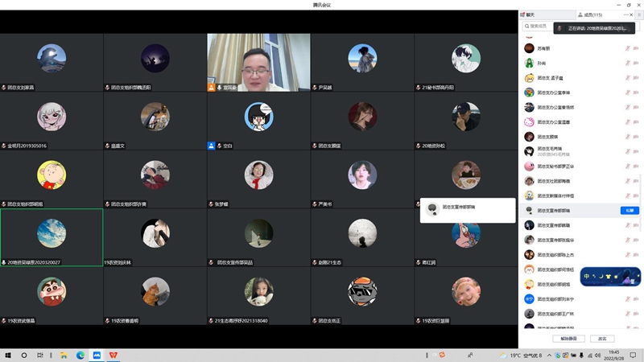Click the camera-off icon beside 孙尚
This screenshot has width=644, height=362.
click(x=637, y=64)
